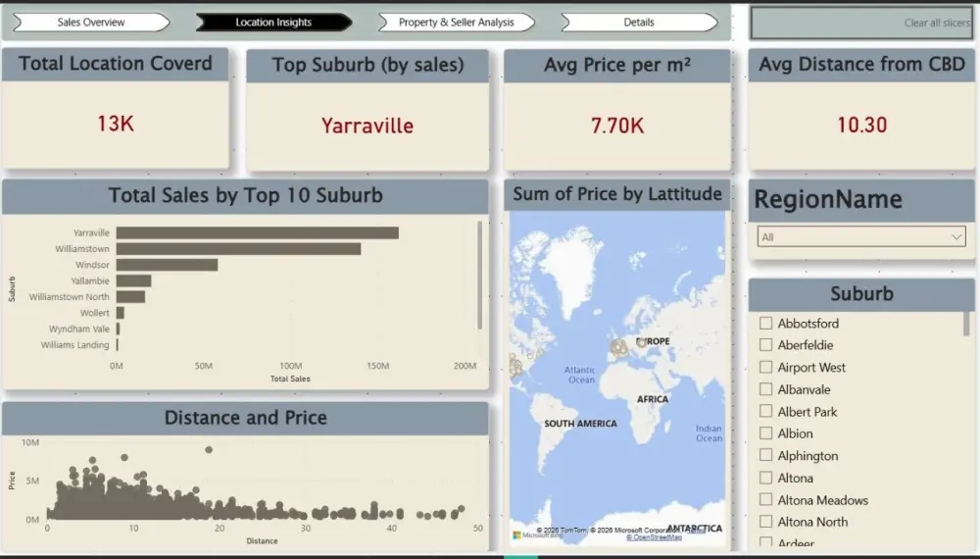Click the AFRICA map label

click(653, 399)
